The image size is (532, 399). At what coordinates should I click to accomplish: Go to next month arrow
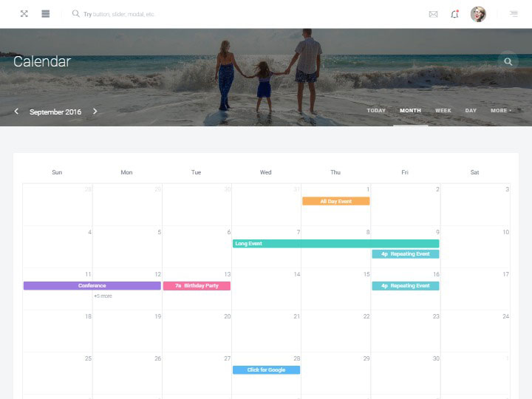point(95,112)
